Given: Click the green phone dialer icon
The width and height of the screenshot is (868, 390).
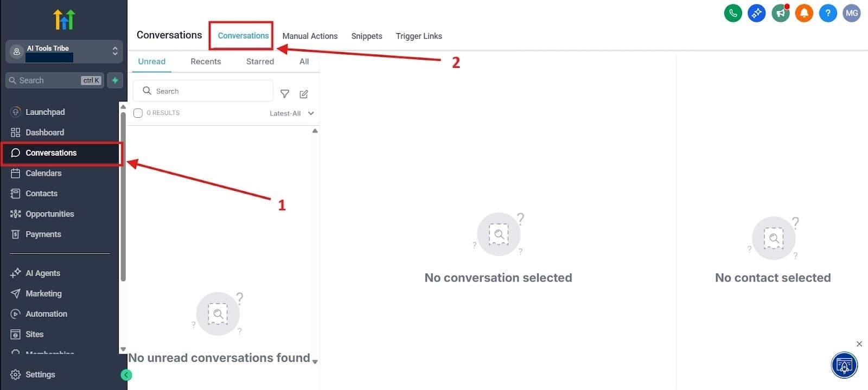Looking at the screenshot, I should point(733,13).
